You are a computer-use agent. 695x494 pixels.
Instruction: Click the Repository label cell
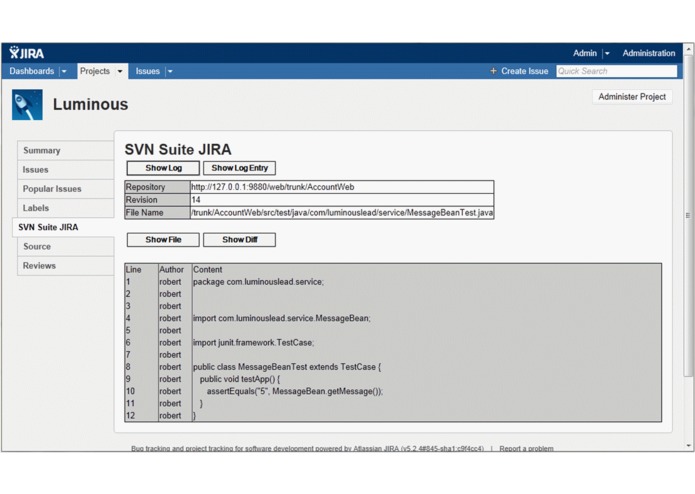pyautogui.click(x=157, y=187)
